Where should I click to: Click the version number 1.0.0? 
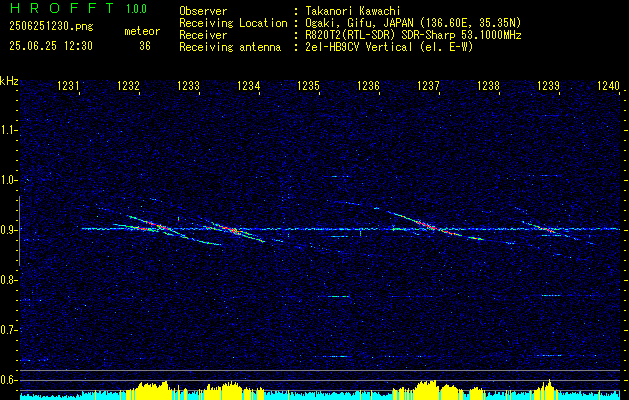coord(136,8)
